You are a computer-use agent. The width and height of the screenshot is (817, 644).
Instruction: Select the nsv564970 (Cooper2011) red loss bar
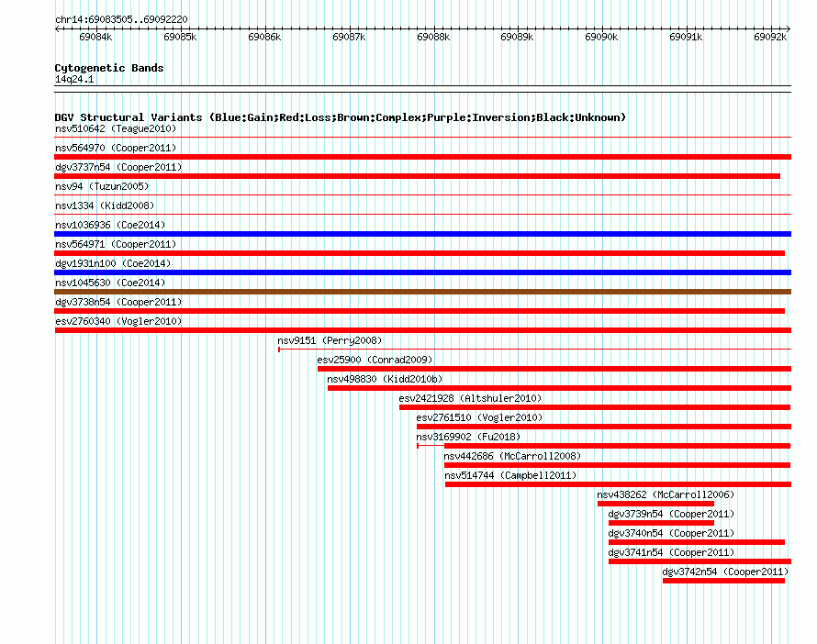pos(422,157)
